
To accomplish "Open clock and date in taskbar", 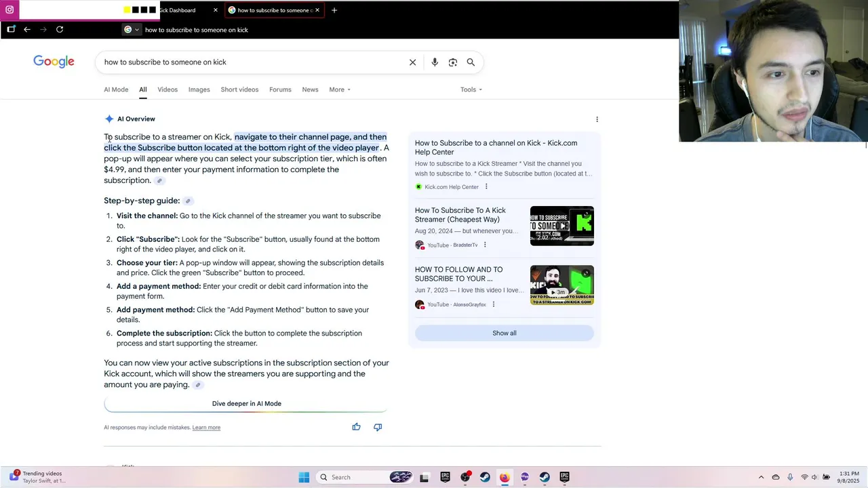I will [849, 477].
